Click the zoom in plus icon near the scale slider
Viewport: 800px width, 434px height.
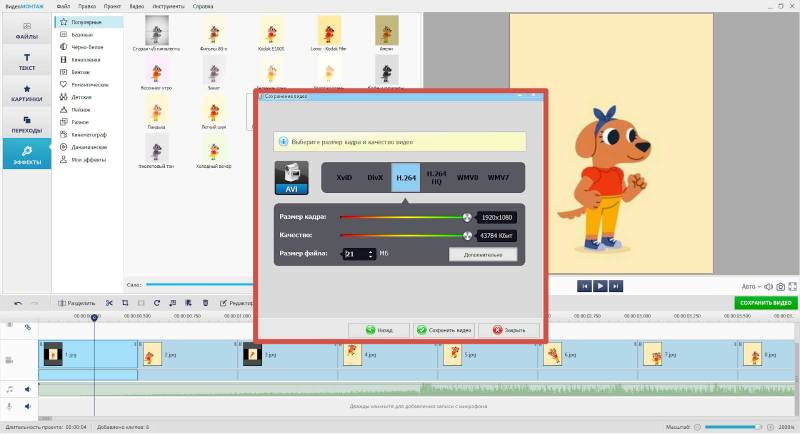(x=770, y=427)
